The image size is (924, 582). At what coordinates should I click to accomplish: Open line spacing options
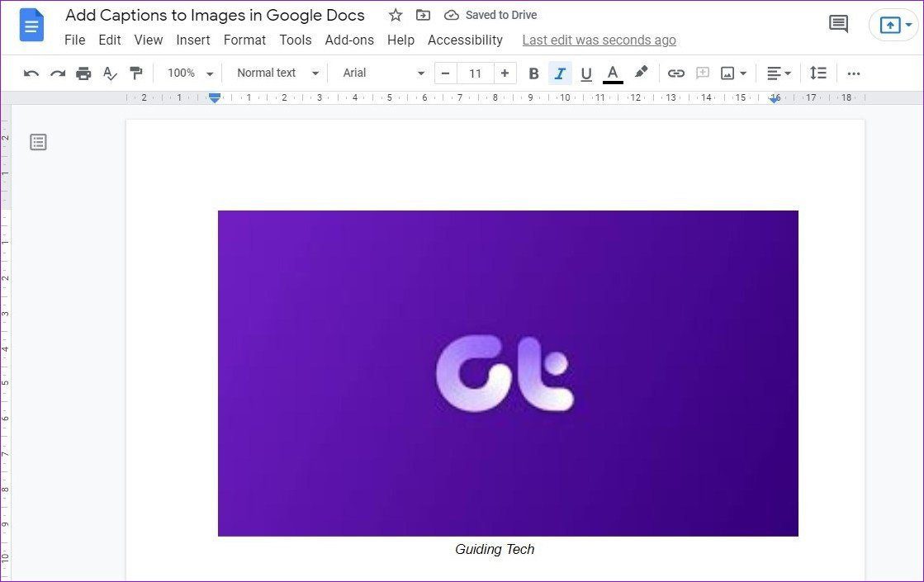[818, 73]
